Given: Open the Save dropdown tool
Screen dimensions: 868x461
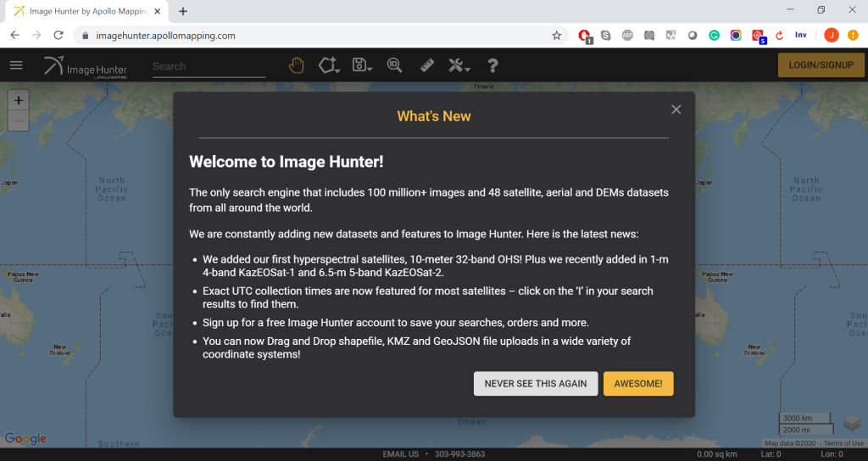Looking at the screenshot, I should click(362, 65).
